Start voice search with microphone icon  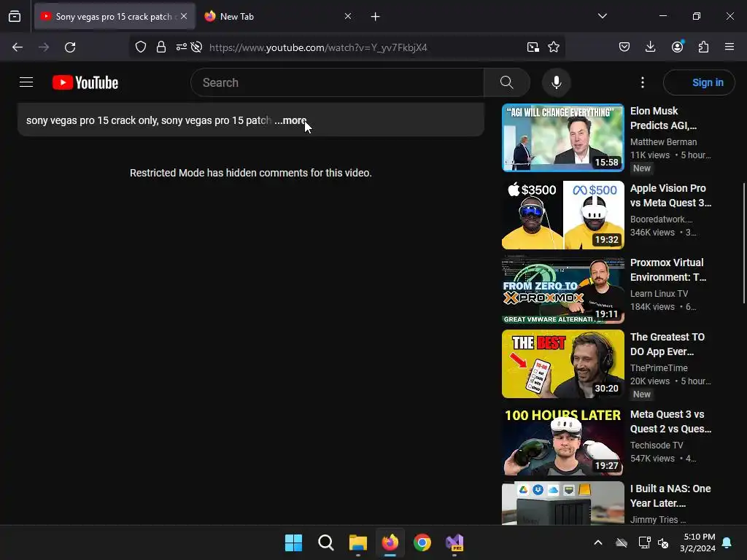tap(556, 82)
